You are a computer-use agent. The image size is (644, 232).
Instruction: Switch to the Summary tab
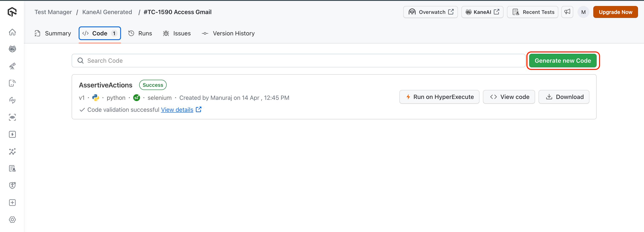point(52,33)
